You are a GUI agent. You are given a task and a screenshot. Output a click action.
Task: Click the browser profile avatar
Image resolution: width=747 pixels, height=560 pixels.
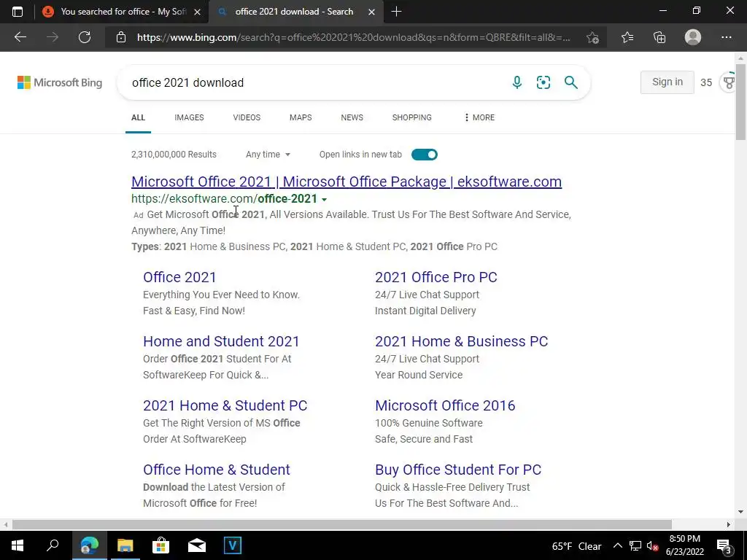pyautogui.click(x=693, y=37)
